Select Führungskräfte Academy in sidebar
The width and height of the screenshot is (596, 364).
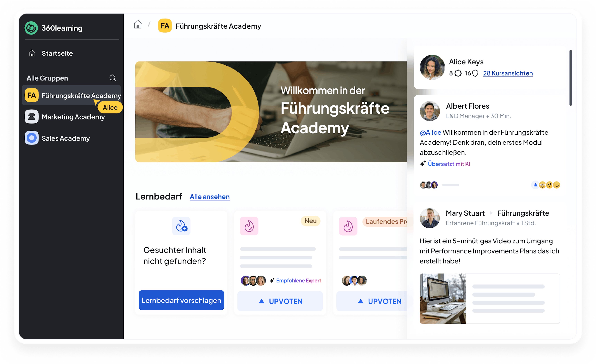(x=72, y=95)
